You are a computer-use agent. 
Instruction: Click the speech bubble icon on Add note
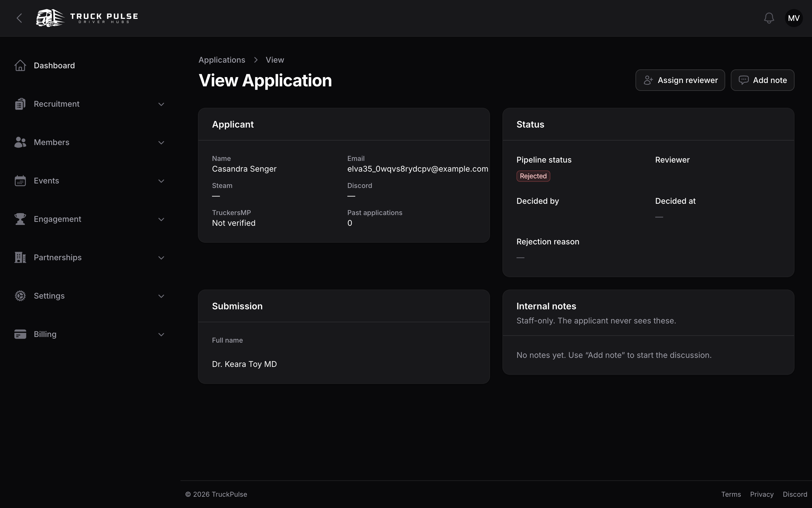(x=743, y=80)
